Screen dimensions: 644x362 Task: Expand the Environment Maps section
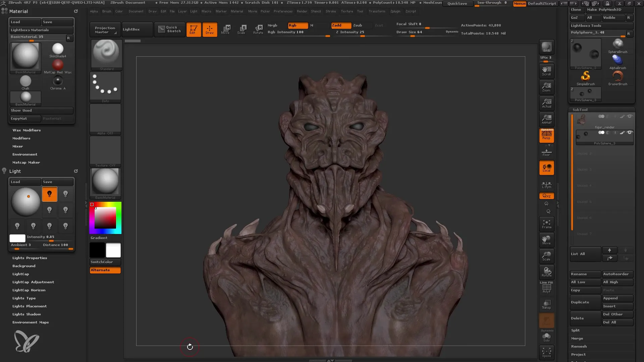(31, 322)
